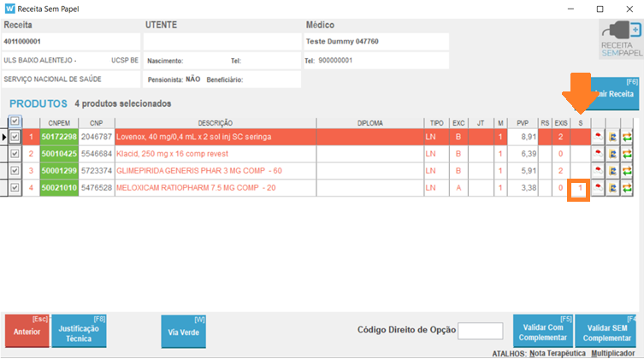Uncheck the Lovenox product checkbox
The height and width of the screenshot is (359, 644).
click(14, 137)
